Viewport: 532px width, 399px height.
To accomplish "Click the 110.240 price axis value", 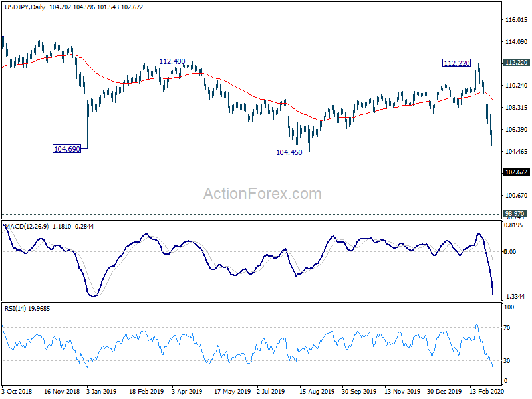I will coord(517,86).
